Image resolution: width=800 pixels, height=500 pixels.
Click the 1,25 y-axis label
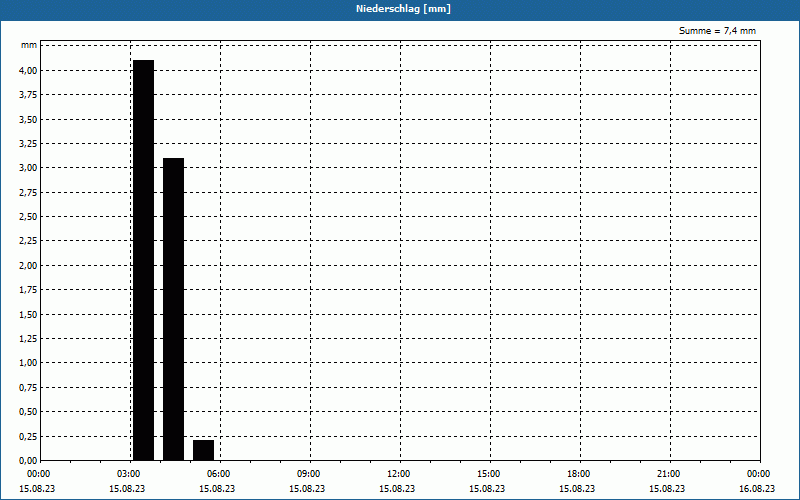(28, 339)
